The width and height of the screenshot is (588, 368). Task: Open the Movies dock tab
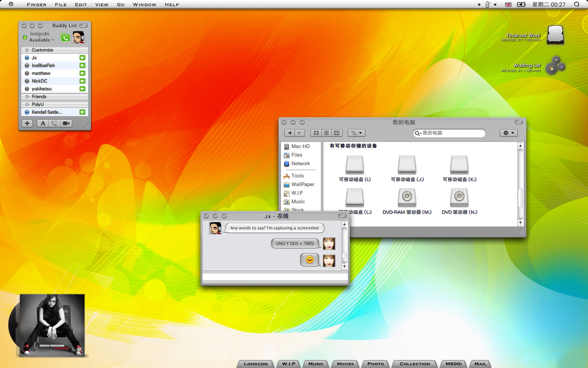pos(345,364)
